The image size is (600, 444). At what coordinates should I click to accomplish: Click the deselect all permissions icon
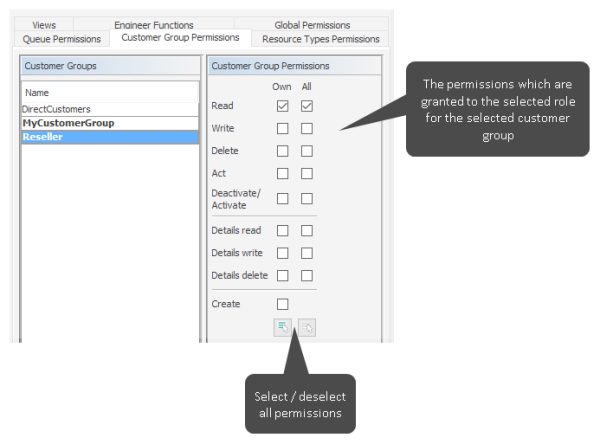306,326
